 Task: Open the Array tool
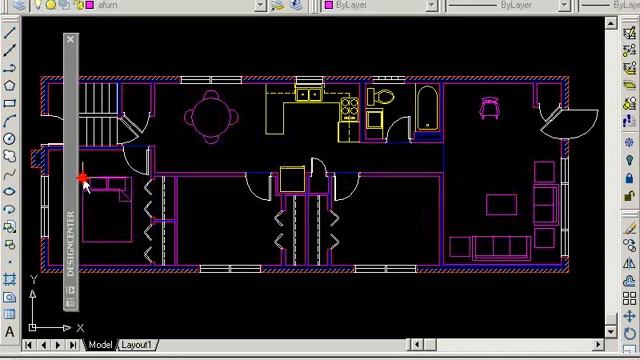pos(629,298)
